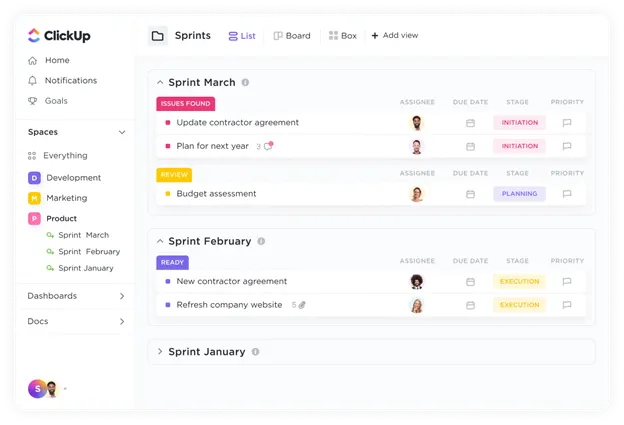Change EXECUTION stage of New contractor agreement

(520, 281)
